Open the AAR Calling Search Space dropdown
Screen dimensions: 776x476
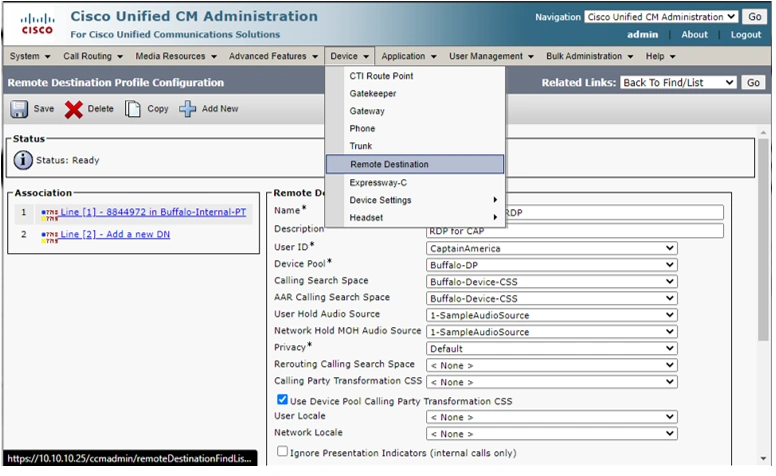point(551,298)
